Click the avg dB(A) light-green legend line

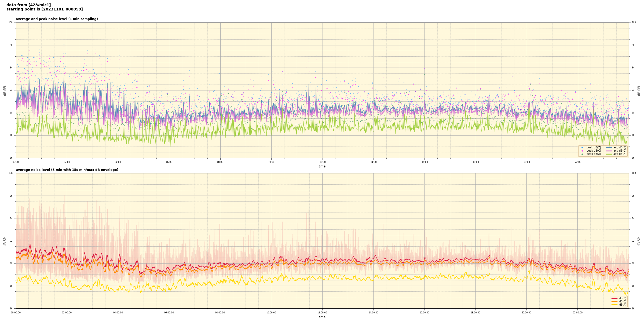(x=609, y=154)
